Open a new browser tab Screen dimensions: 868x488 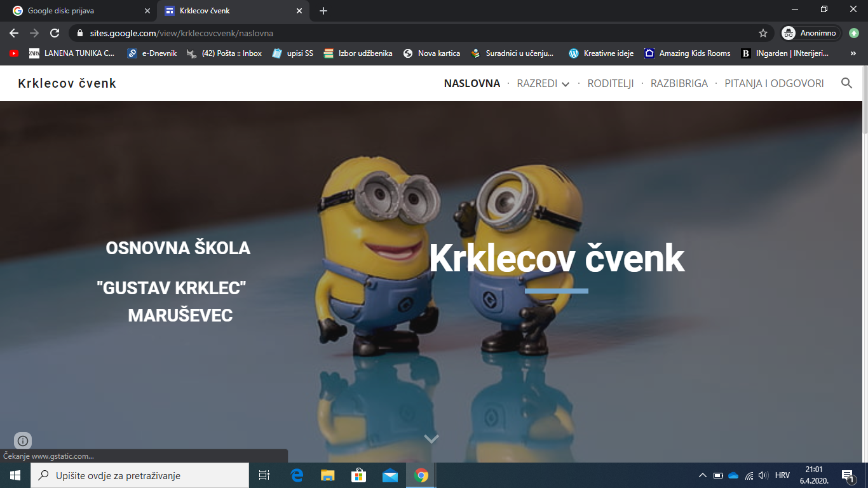click(323, 11)
